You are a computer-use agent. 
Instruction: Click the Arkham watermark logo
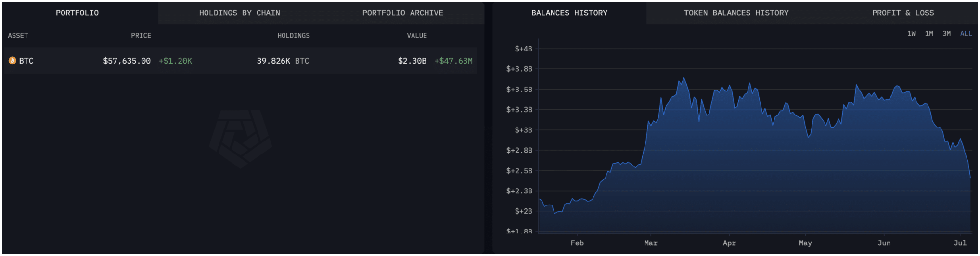(x=241, y=139)
